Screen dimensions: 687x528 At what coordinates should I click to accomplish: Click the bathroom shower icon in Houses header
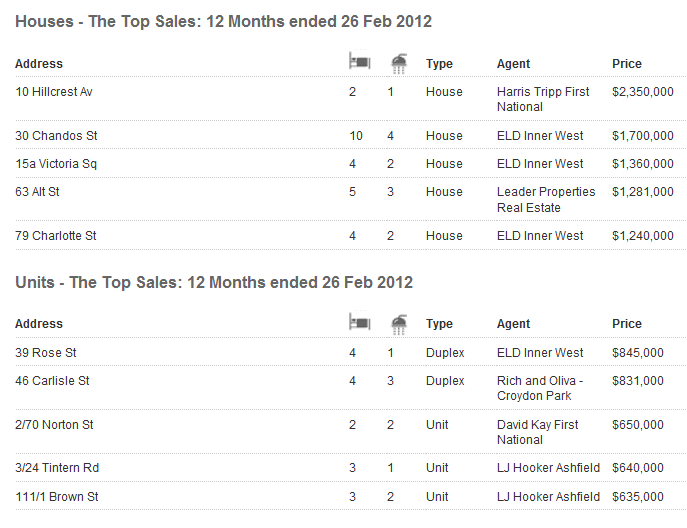(x=399, y=63)
